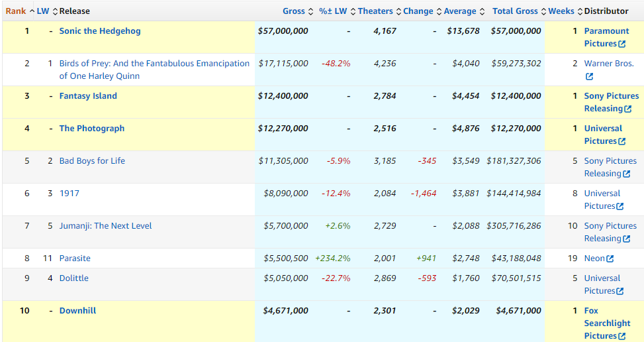Sort table by Rank column
Viewport: 644px width, 342px height.
(x=16, y=11)
